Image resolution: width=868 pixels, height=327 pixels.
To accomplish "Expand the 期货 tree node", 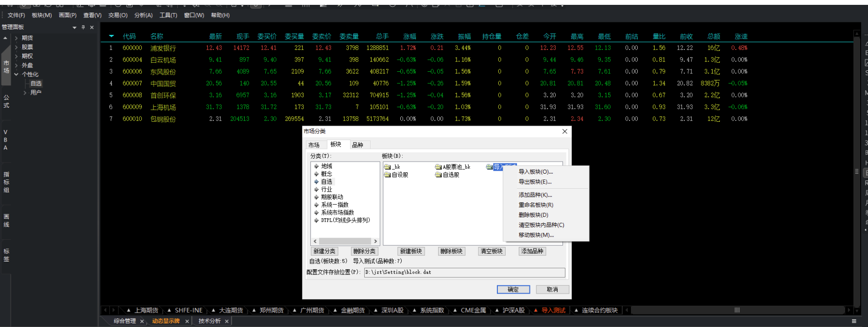I will point(16,38).
